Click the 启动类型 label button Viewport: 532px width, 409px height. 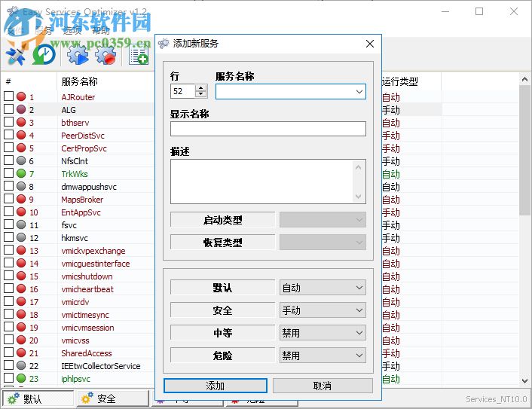click(x=222, y=220)
